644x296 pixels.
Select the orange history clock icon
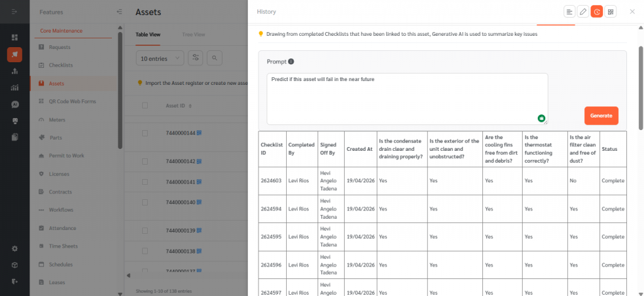[x=597, y=11]
